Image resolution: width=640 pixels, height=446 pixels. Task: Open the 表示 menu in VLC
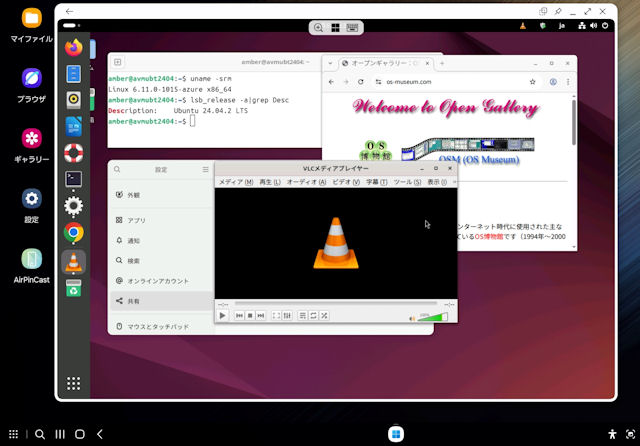tap(437, 182)
